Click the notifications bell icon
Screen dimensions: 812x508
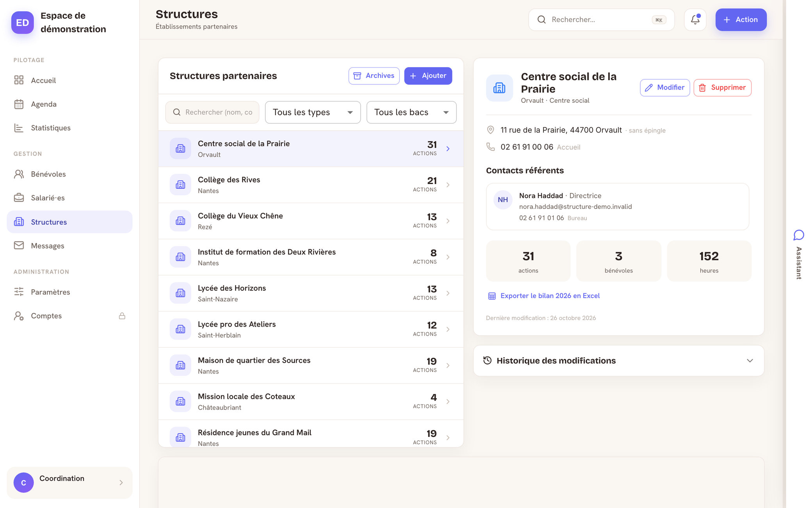coord(695,20)
